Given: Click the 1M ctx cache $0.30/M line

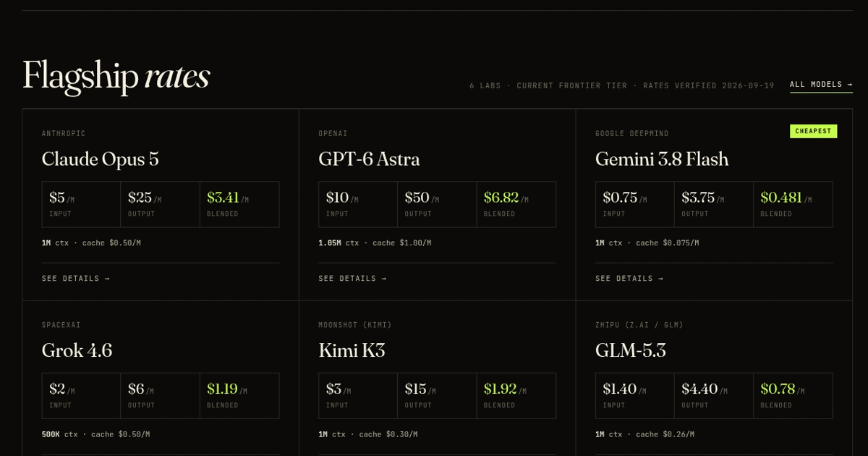Looking at the screenshot, I should point(368,434).
